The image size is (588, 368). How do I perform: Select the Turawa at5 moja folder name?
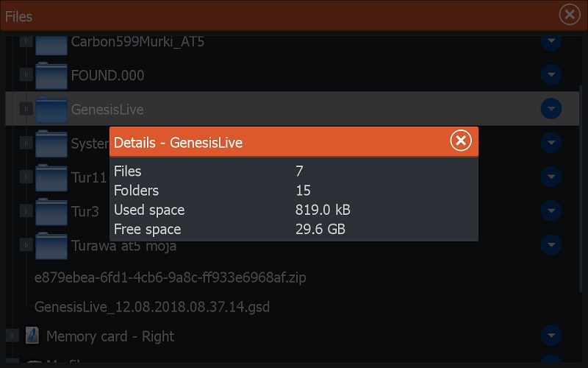tap(123, 245)
